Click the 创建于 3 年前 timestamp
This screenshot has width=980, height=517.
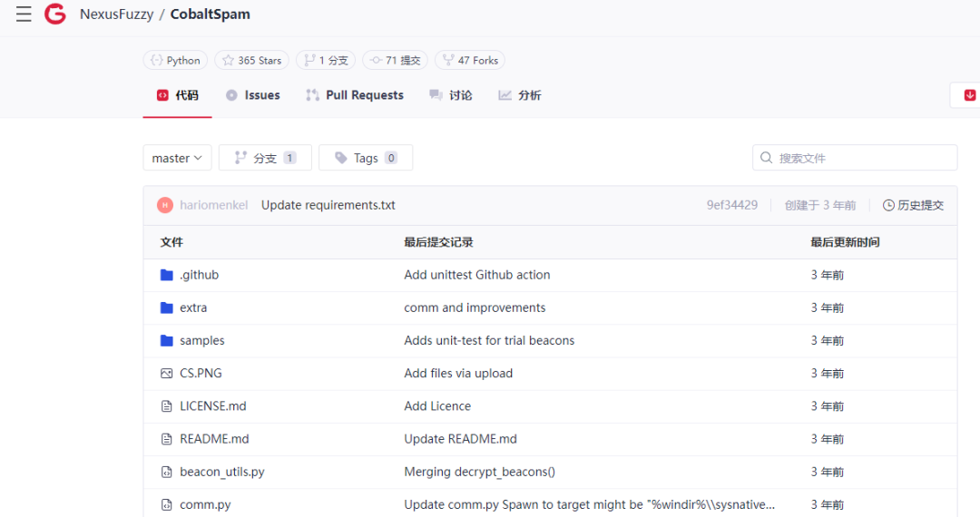pos(820,205)
